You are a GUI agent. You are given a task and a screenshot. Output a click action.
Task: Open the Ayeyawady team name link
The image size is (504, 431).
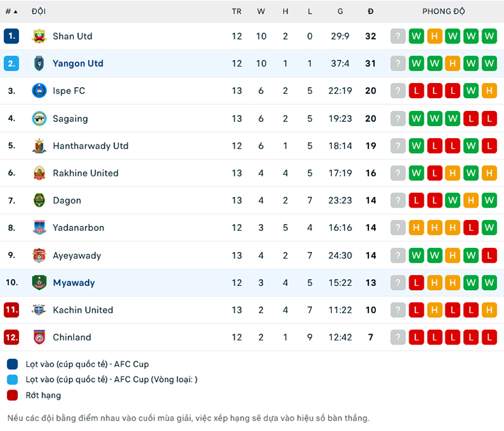(77, 255)
